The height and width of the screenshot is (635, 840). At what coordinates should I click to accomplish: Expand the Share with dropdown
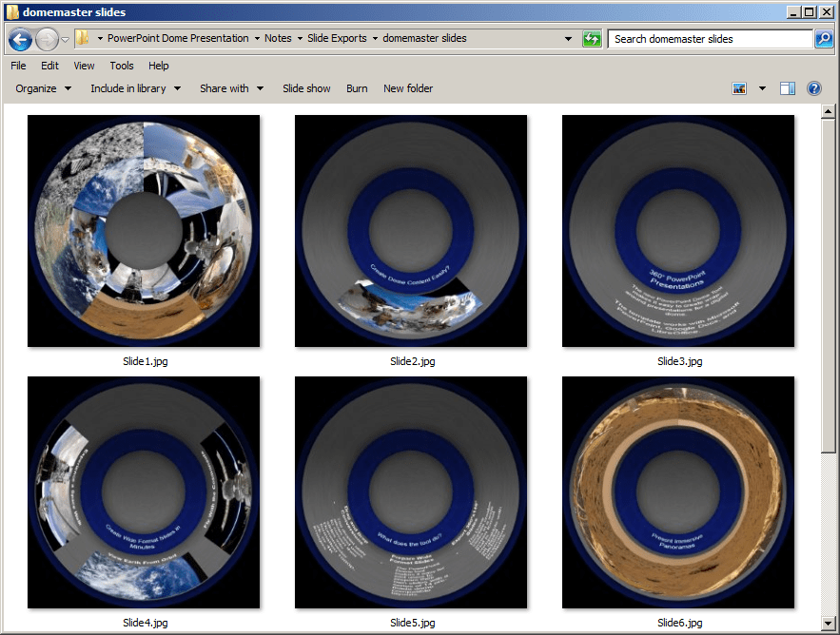[231, 88]
